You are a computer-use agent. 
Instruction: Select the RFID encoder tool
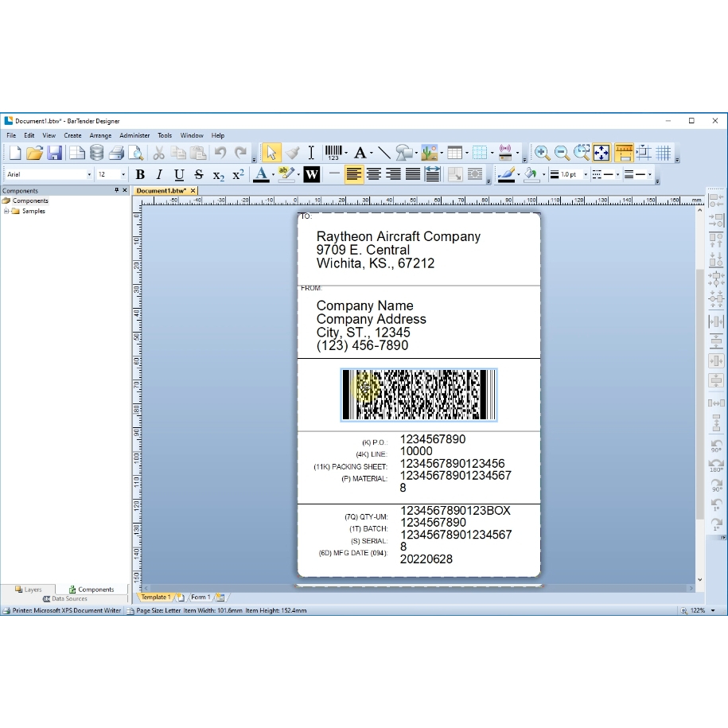click(505, 153)
